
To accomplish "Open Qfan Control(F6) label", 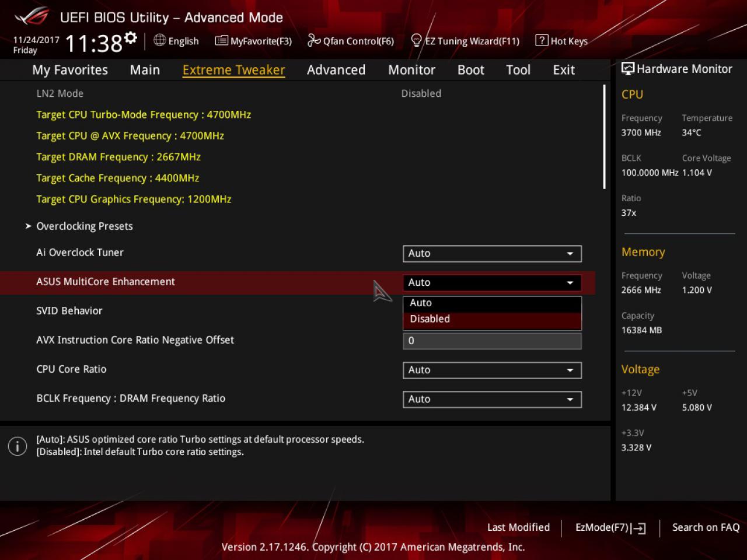I will point(358,41).
